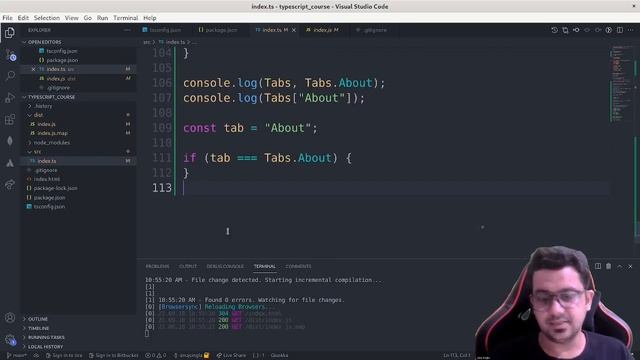Screen dimensions: 640x360
Task: Expand the Timeline section
Action: tap(78, 328)
